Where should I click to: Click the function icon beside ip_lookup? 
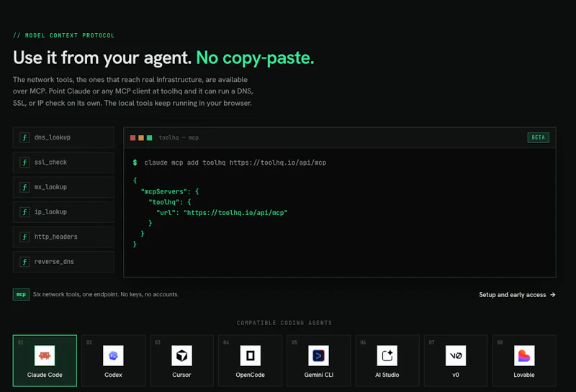(x=24, y=212)
